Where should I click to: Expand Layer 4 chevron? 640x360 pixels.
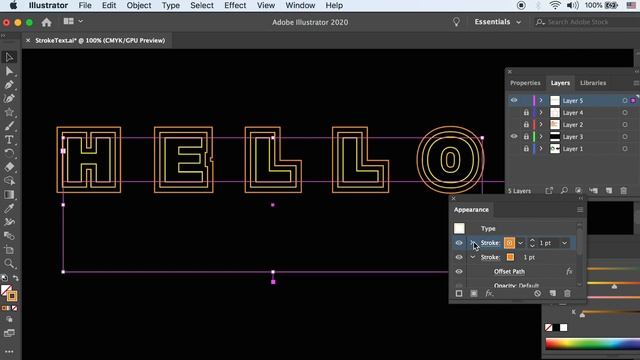tap(541, 112)
